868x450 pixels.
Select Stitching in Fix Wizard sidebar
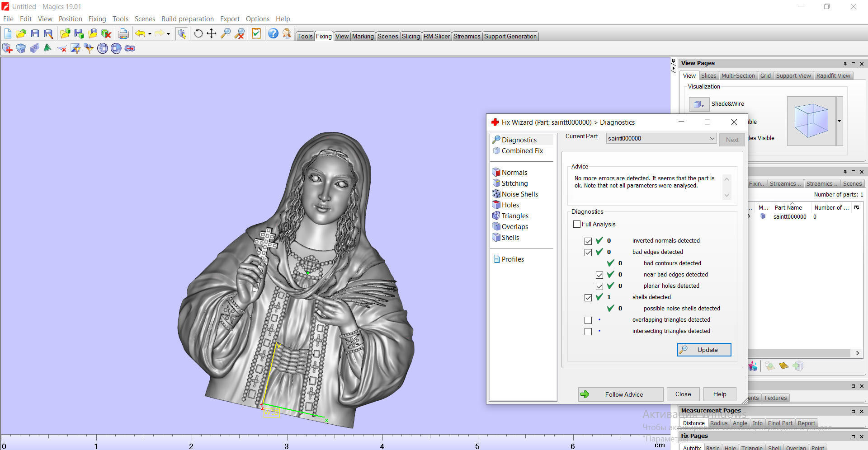pos(514,183)
